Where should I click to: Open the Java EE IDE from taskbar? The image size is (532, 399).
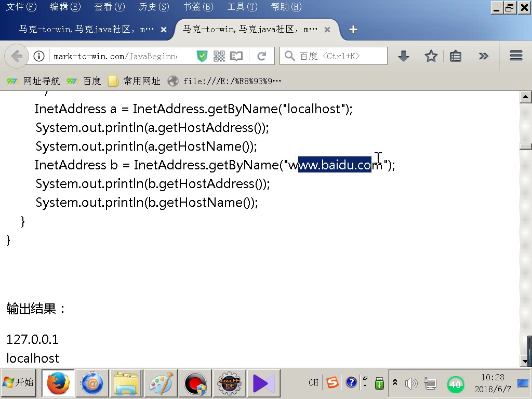pyautogui.click(x=229, y=383)
